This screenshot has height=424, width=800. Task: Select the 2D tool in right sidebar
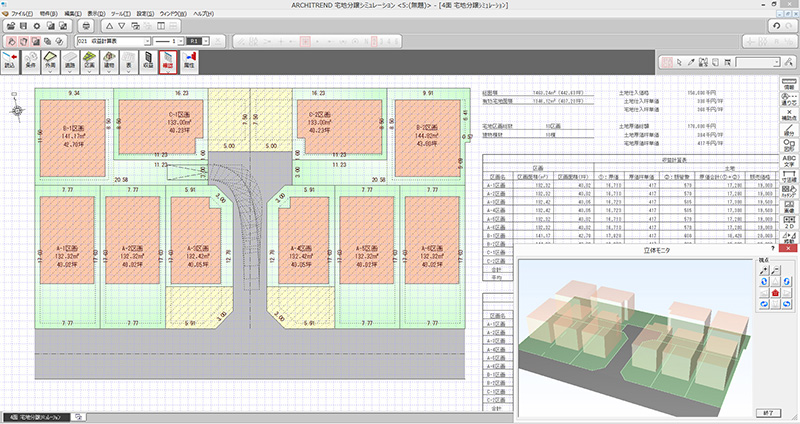pyautogui.click(x=789, y=222)
